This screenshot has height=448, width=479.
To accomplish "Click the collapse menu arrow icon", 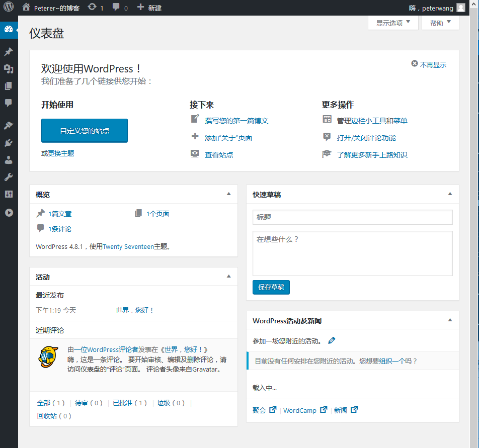I will 9,213.
